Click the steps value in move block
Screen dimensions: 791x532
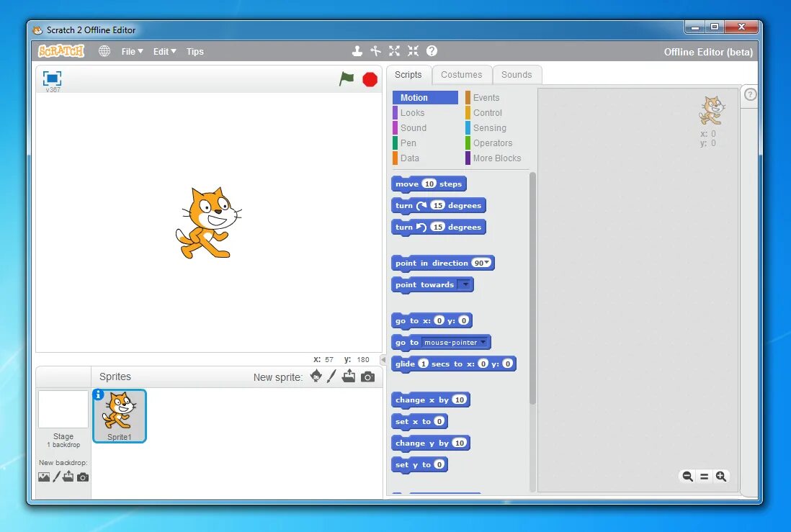point(429,184)
